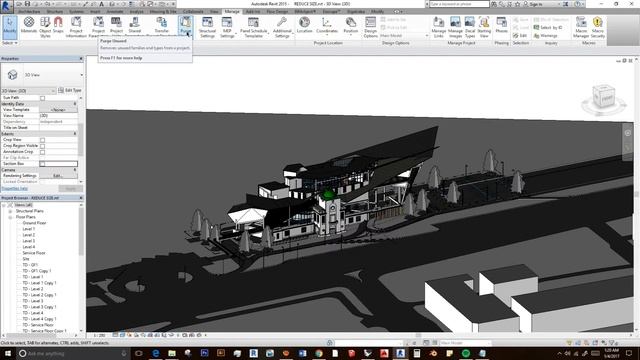Viewport: 640px width, 360px height.
Task: Enable the Section Box checkbox
Action: (42, 164)
